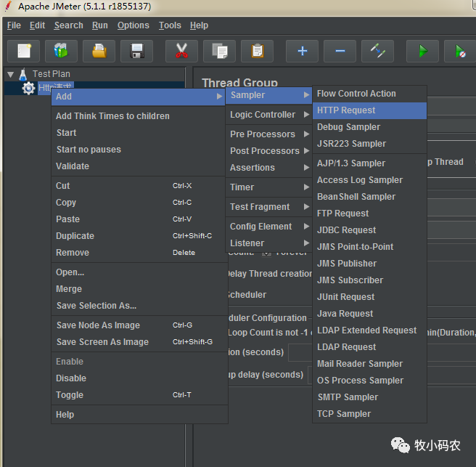Choose Access Log Sampler entry
Viewport: 476px width, 467px height.
click(369, 180)
